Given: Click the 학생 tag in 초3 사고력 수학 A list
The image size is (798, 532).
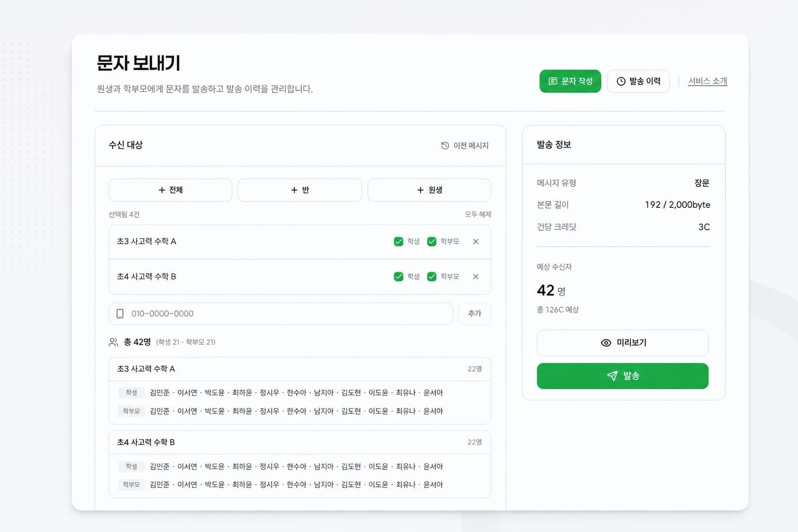Looking at the screenshot, I should 131,393.
